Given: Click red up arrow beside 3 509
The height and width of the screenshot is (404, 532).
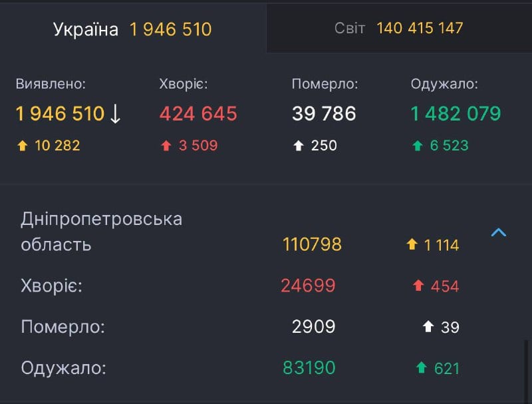Looking at the screenshot, I should pos(166,146).
